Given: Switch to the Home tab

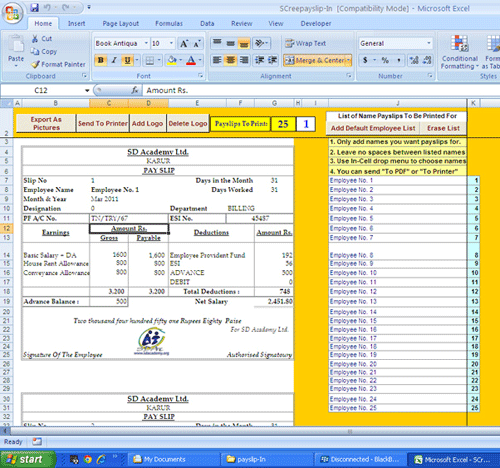Looking at the screenshot, I should [x=43, y=23].
